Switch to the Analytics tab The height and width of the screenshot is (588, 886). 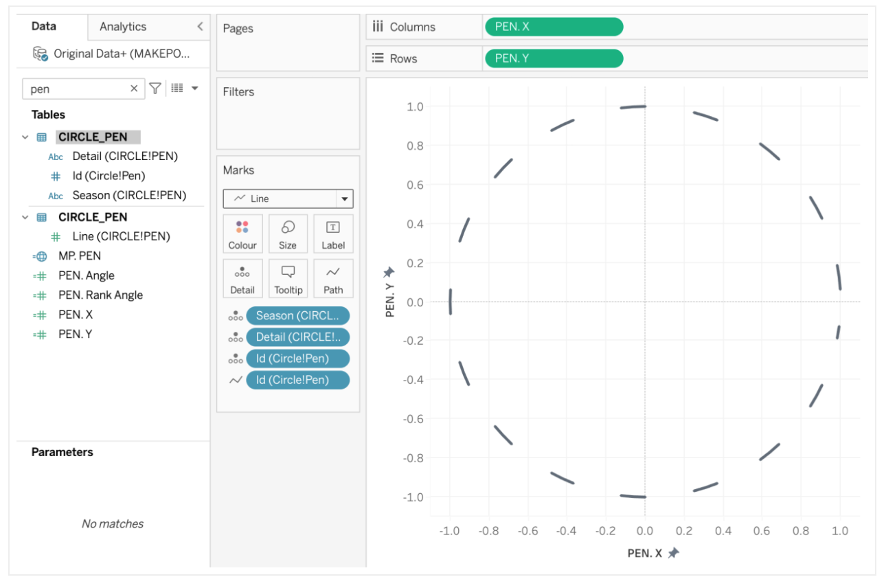pos(123,27)
